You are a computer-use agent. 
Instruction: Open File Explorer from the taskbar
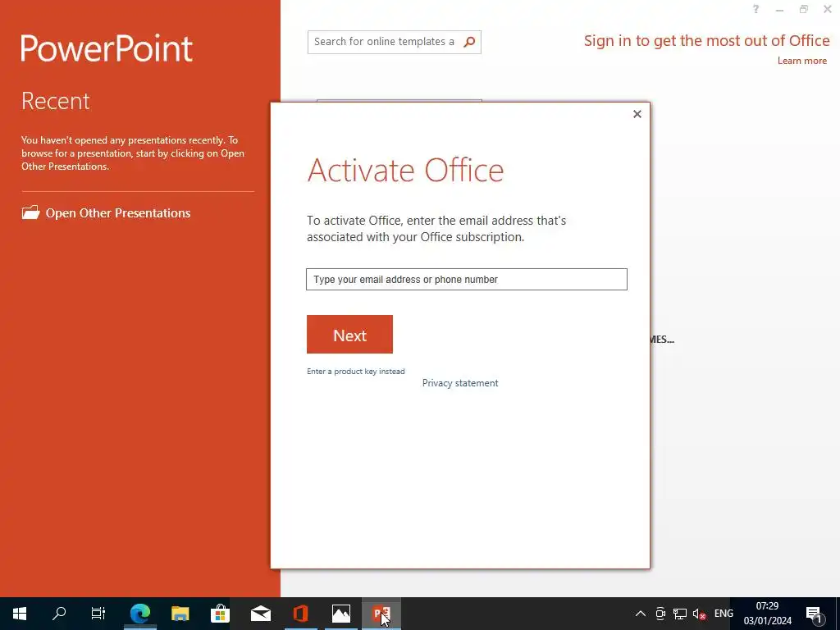pyautogui.click(x=180, y=614)
